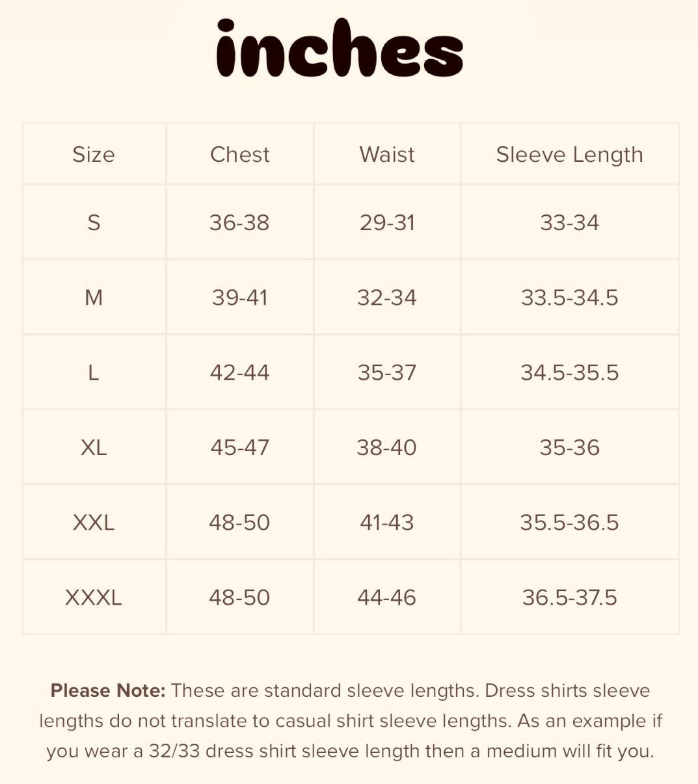Click the Waist column header
The height and width of the screenshot is (784, 698).
pyautogui.click(x=387, y=155)
